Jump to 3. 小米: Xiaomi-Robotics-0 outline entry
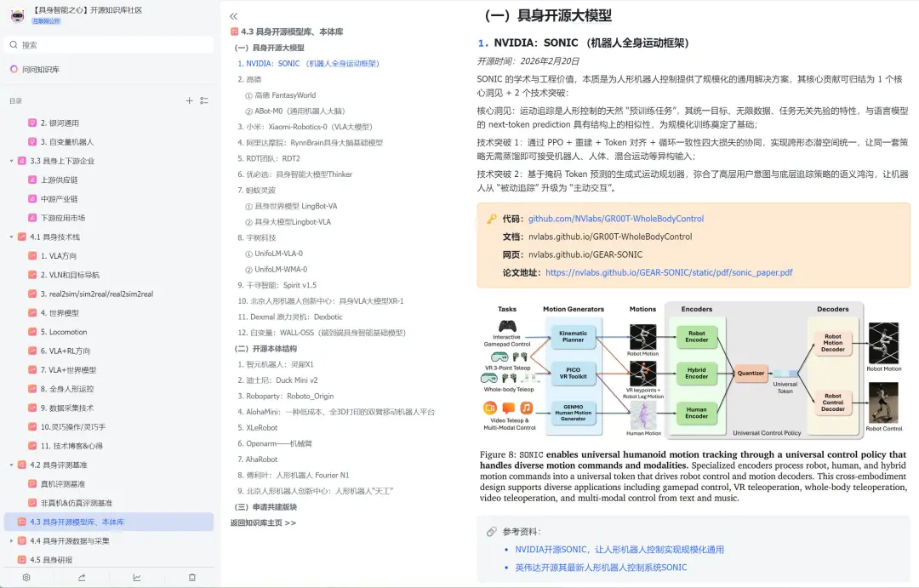The height and width of the screenshot is (588, 919). coord(305,127)
